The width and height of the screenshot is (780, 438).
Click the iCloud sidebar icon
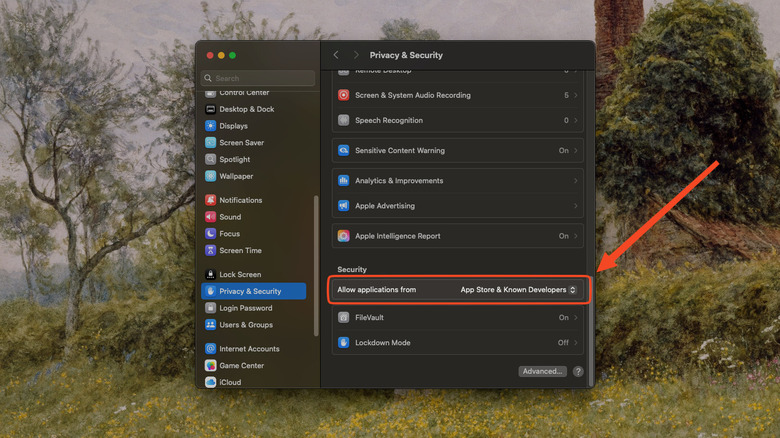tap(210, 382)
